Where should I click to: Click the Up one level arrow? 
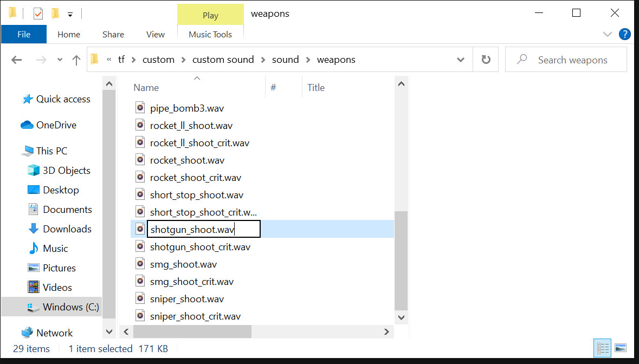[76, 60]
